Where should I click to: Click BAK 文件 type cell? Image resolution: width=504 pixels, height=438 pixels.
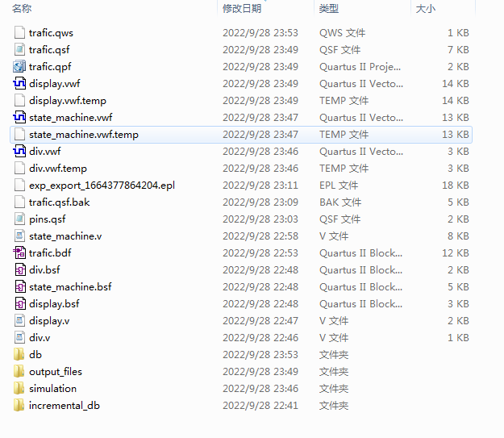pyautogui.click(x=340, y=202)
